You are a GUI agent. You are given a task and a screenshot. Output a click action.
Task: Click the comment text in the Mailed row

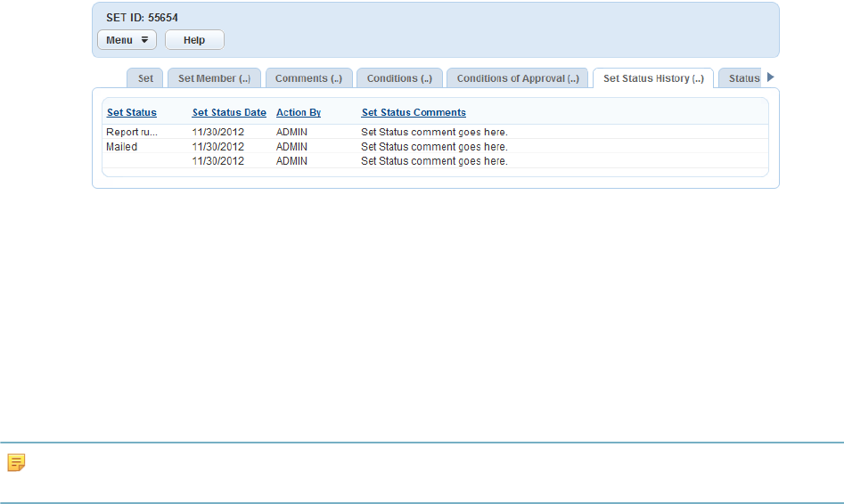pyautogui.click(x=434, y=147)
